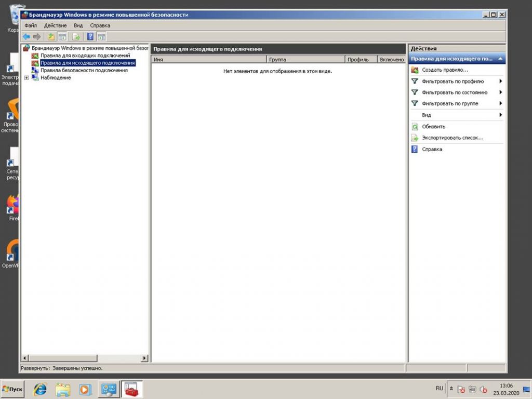Open Windows Explorer from the taskbar
This screenshot has height=399, width=532.
tap(63, 389)
